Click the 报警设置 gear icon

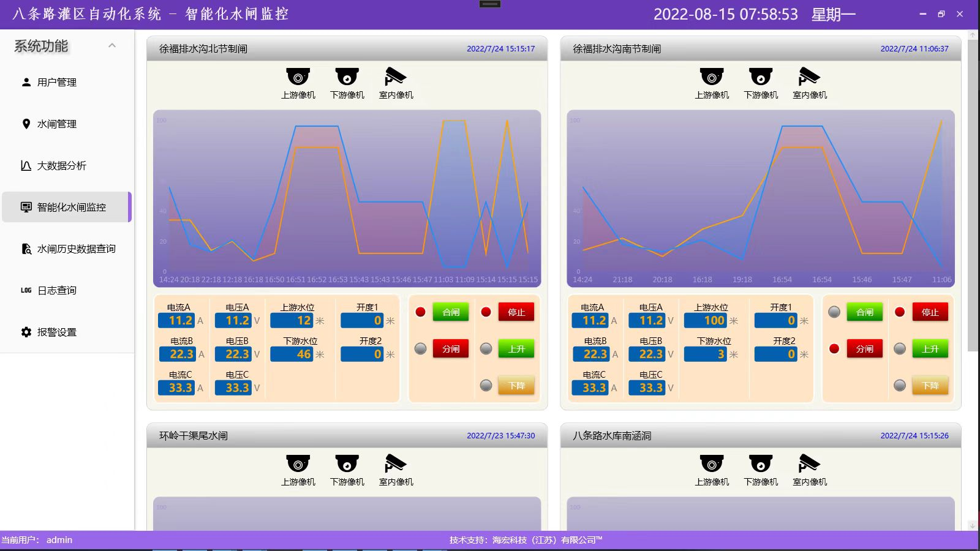coord(26,332)
